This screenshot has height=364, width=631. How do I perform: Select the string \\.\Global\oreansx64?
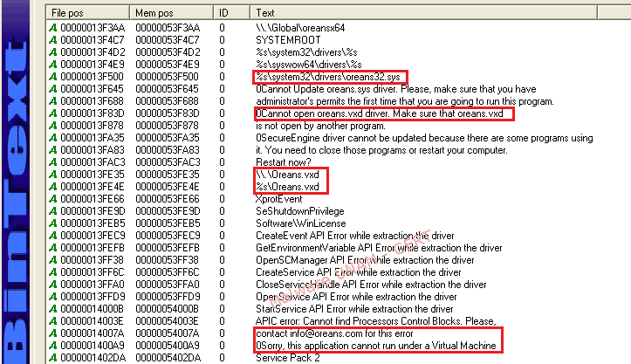pos(300,28)
